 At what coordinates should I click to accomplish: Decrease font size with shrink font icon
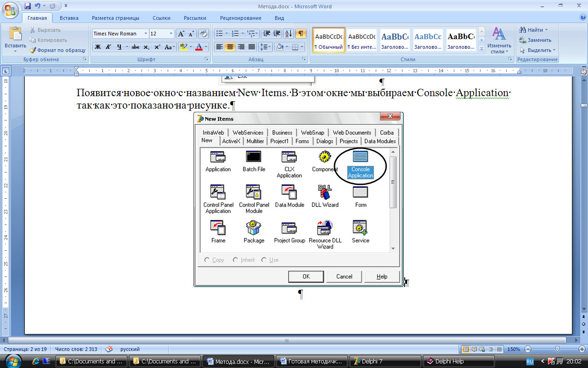pos(191,34)
